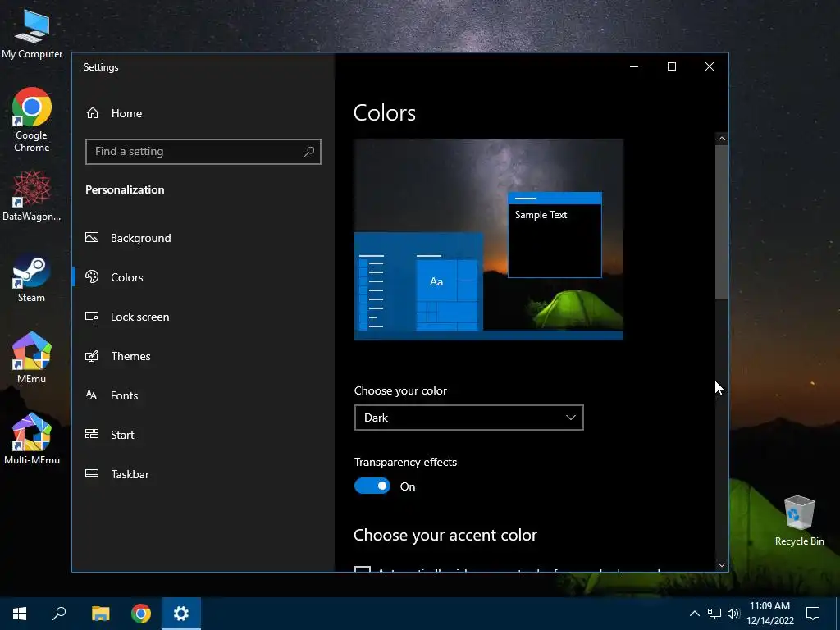
Task: Go to Fonts settings
Action: (x=125, y=395)
